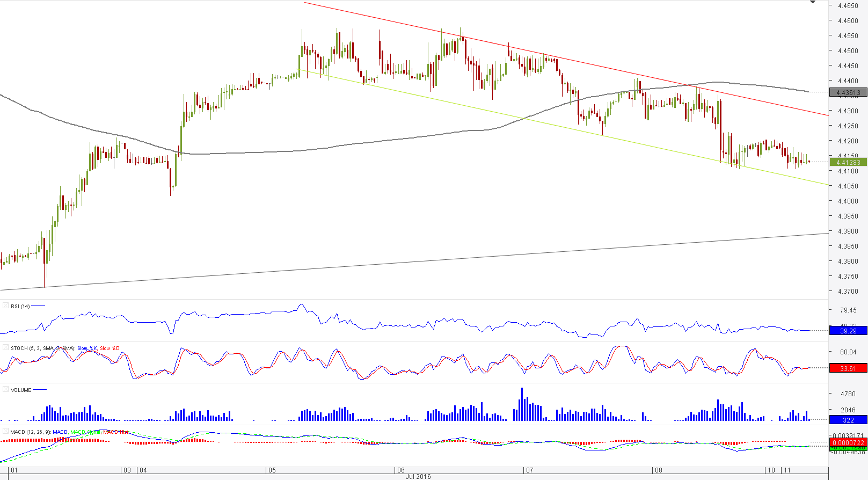Click the RSI value tag 39.29

(x=848, y=331)
